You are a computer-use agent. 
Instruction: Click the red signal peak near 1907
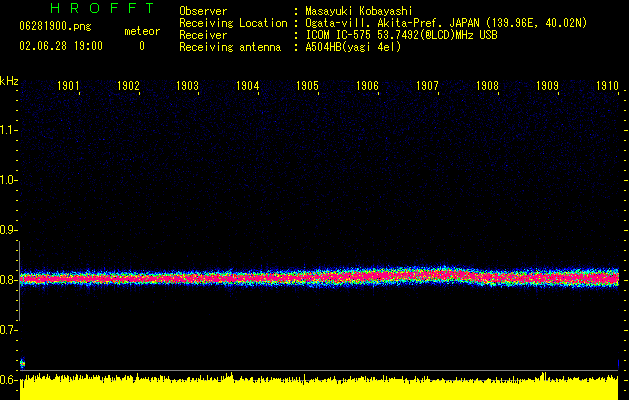(430, 273)
